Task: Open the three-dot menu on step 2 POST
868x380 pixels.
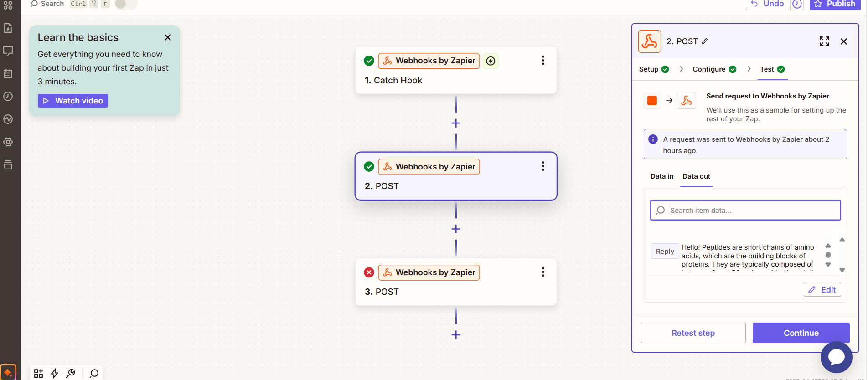Action: coord(542,166)
